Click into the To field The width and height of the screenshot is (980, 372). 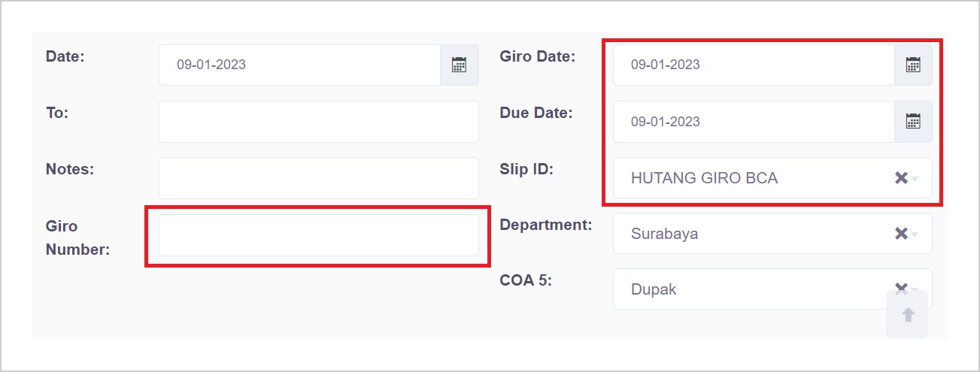click(x=318, y=122)
